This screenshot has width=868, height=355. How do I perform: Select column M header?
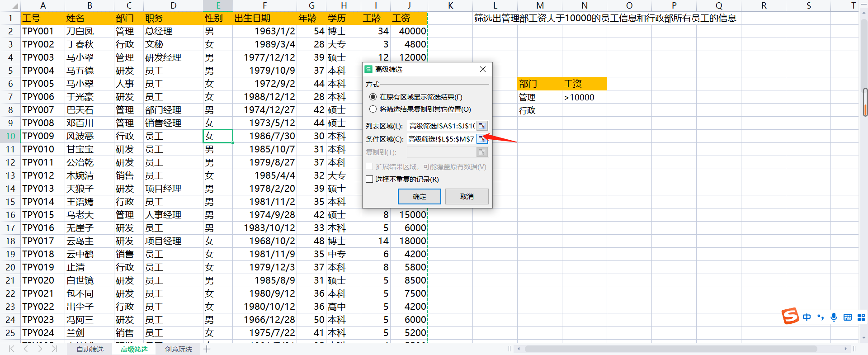pyautogui.click(x=540, y=6)
